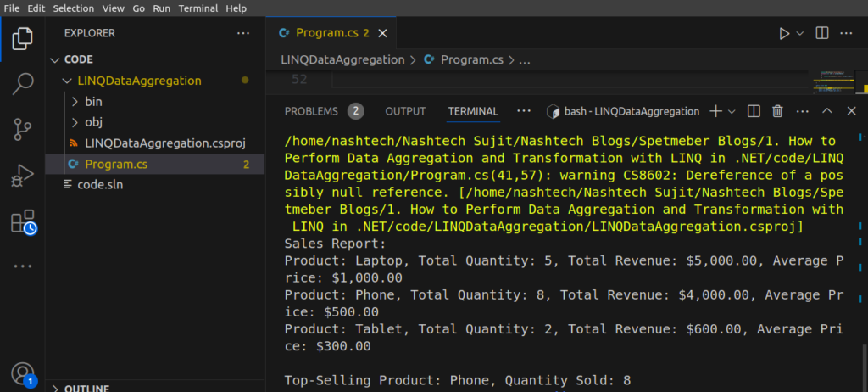Switch to the PROBLEMS tab
868x392 pixels.
[311, 111]
